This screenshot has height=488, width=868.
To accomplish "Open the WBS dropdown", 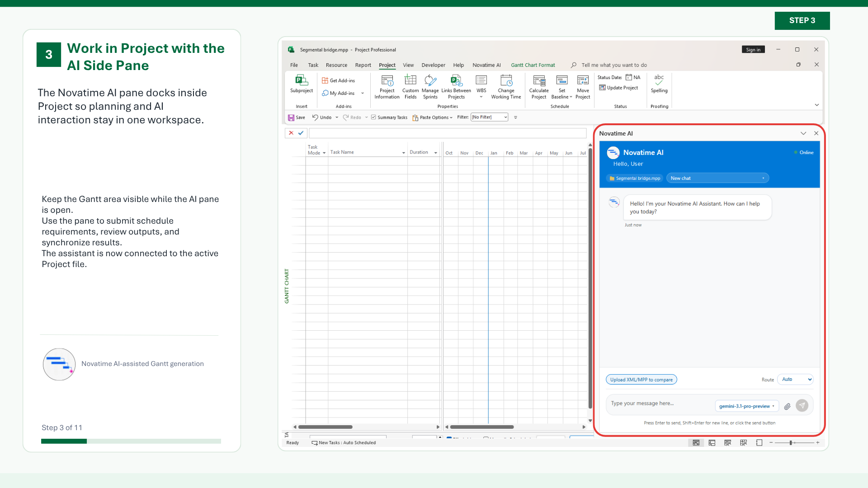I will [481, 87].
